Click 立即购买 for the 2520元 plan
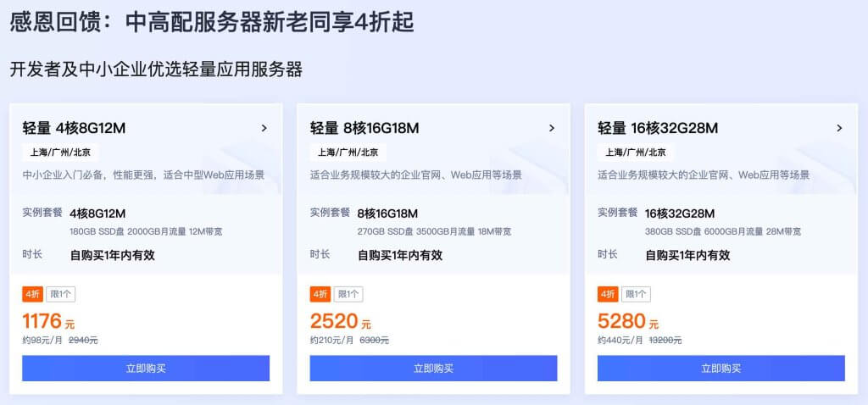868x405 pixels. (433, 369)
